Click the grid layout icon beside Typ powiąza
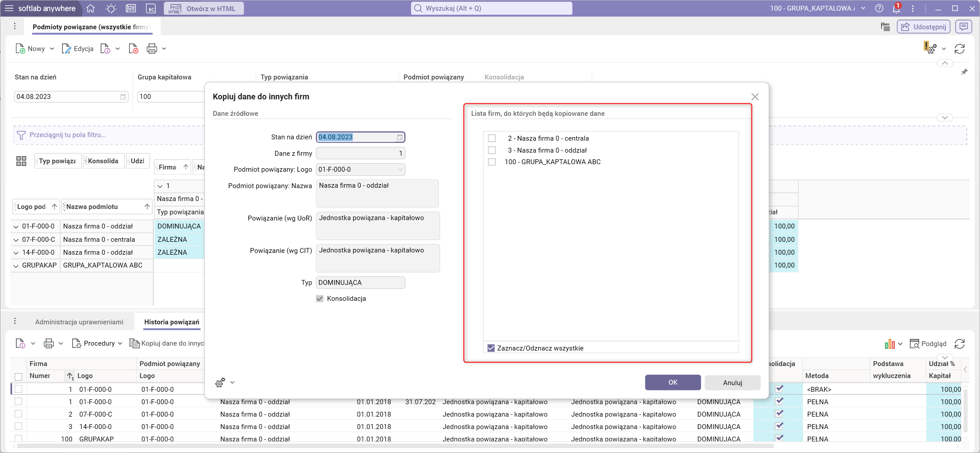980x453 pixels. pos(21,161)
